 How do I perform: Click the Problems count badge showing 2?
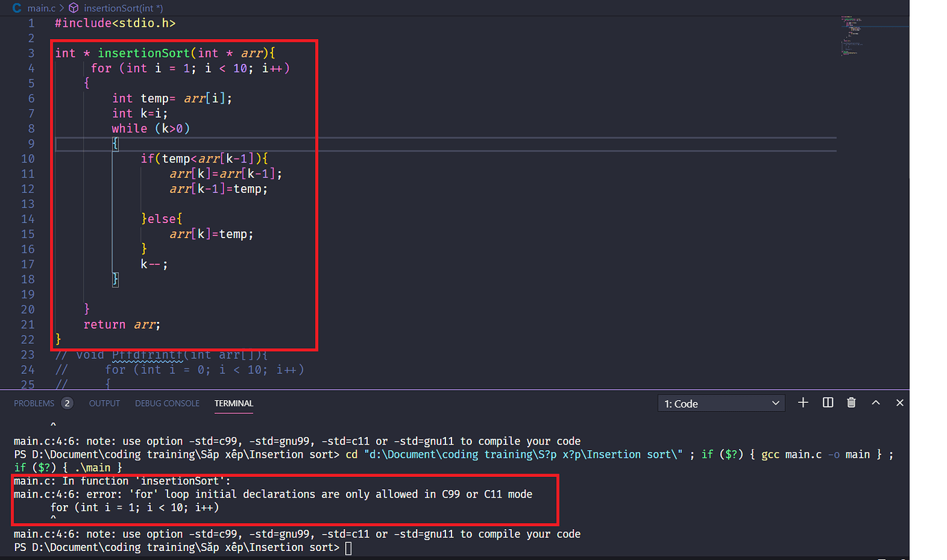tap(67, 404)
